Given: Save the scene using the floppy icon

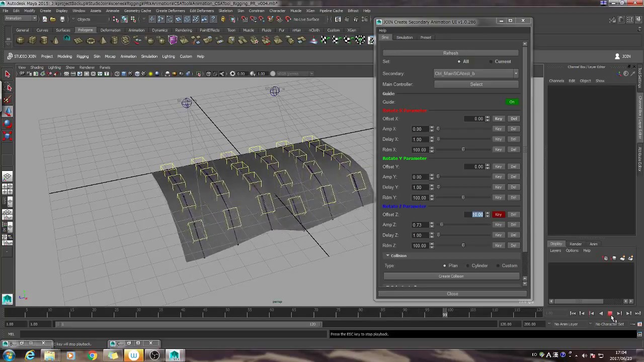Looking at the screenshot, I should coord(62,19).
